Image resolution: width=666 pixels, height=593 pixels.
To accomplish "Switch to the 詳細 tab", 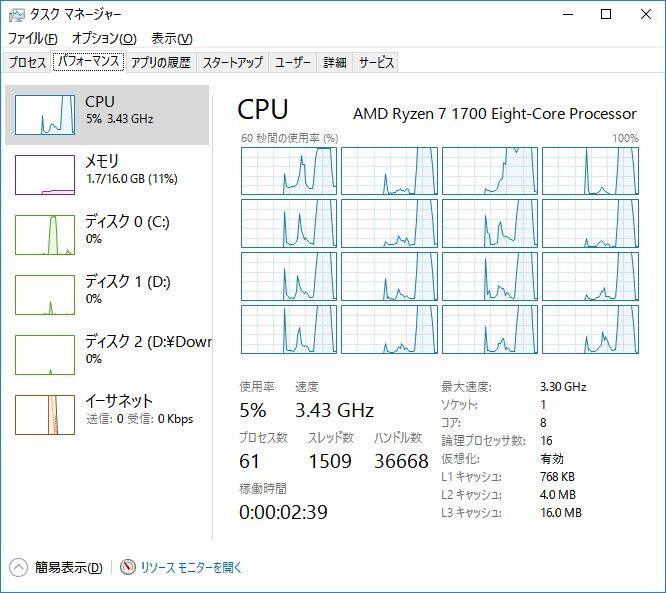I will [x=334, y=62].
